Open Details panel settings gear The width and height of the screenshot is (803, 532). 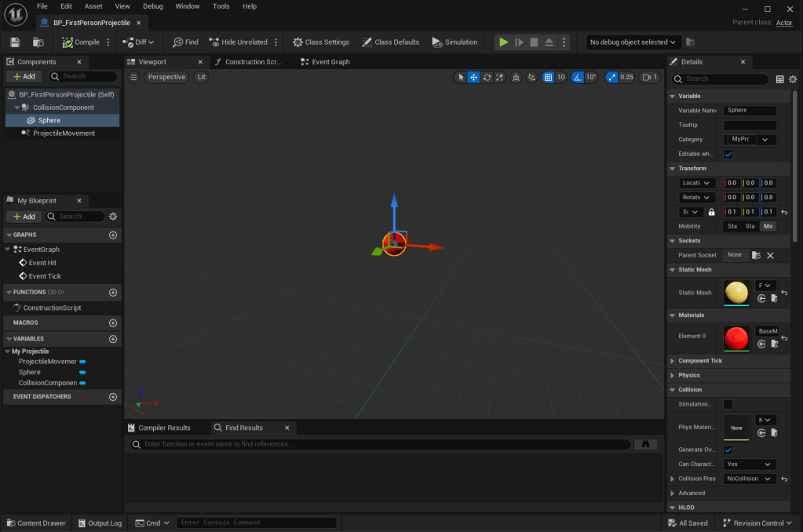(x=793, y=79)
